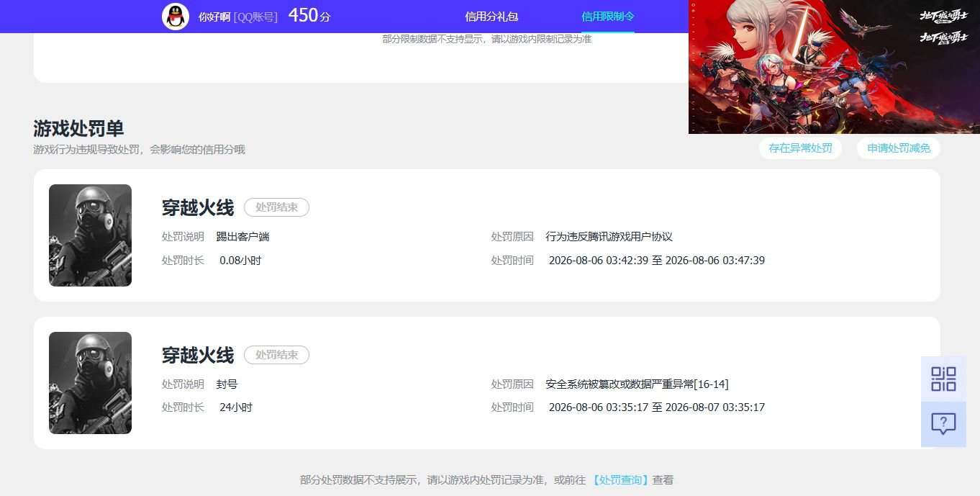Click the 2026-08-07 03:35:17 time range
The height and width of the screenshot is (496, 980).
[657, 407]
